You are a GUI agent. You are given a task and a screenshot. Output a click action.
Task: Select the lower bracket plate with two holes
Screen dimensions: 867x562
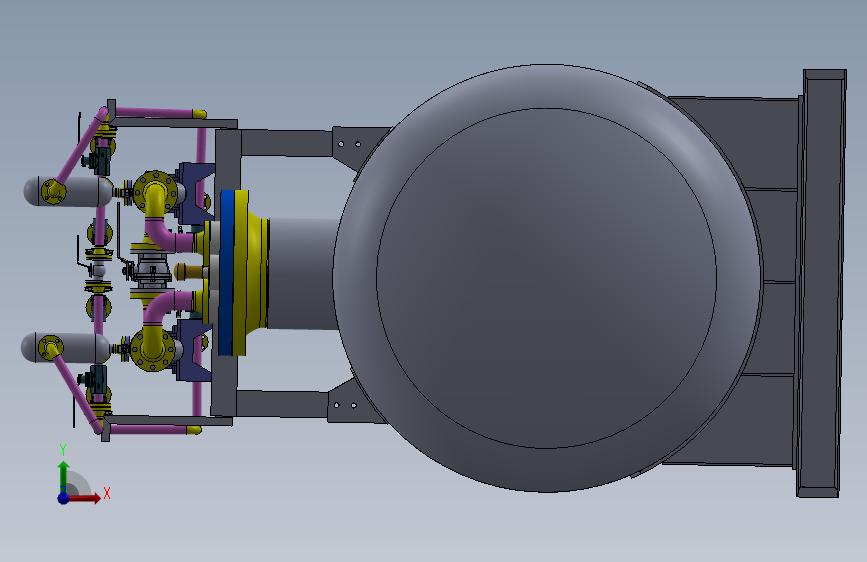pyautogui.click(x=354, y=403)
